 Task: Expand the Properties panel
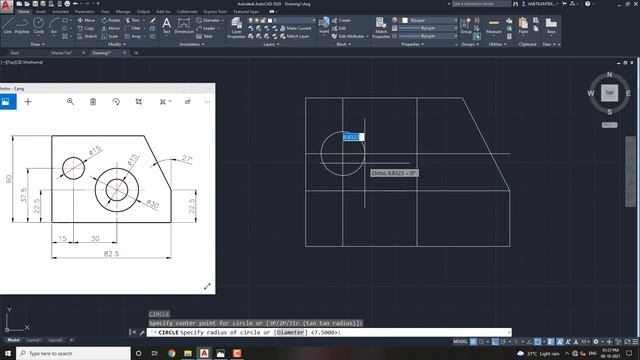[x=412, y=44]
